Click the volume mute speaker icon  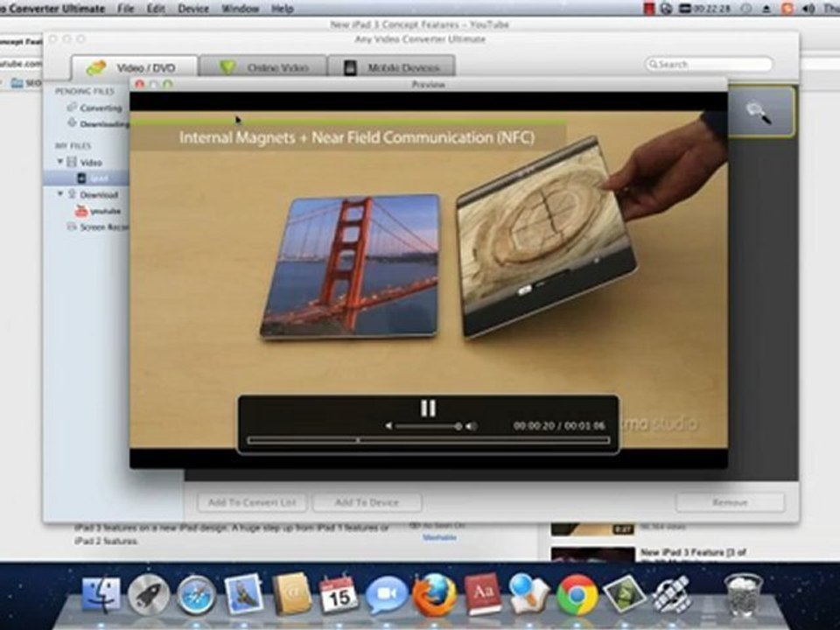[388, 426]
